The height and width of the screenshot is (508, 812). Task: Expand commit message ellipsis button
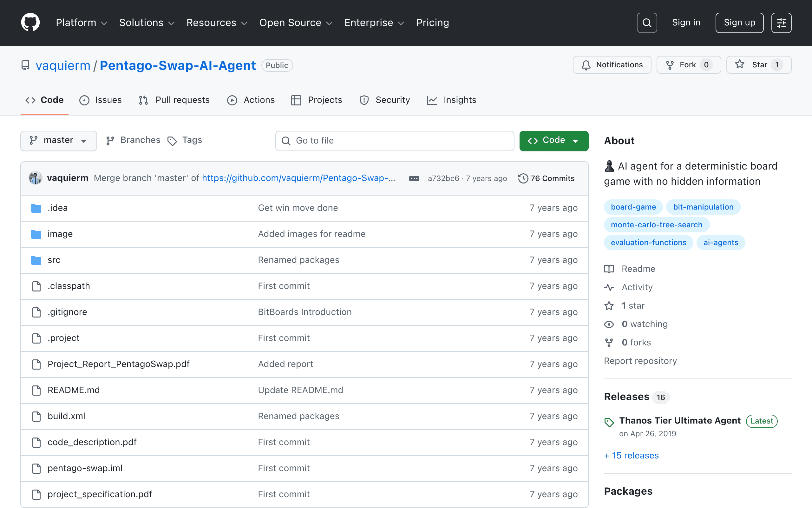point(414,178)
